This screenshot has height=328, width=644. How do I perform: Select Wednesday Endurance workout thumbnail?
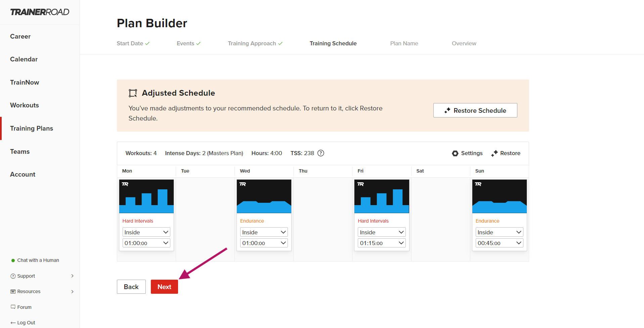tap(264, 196)
